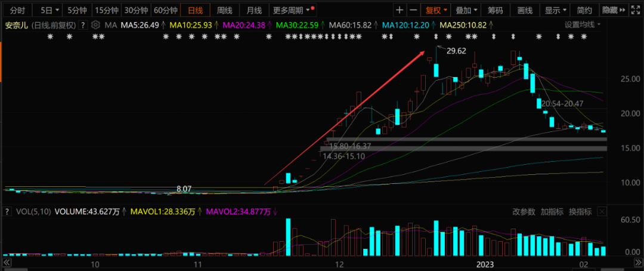Select the 日线 daily chart tab
The width and height of the screenshot is (644, 271).
196,10
